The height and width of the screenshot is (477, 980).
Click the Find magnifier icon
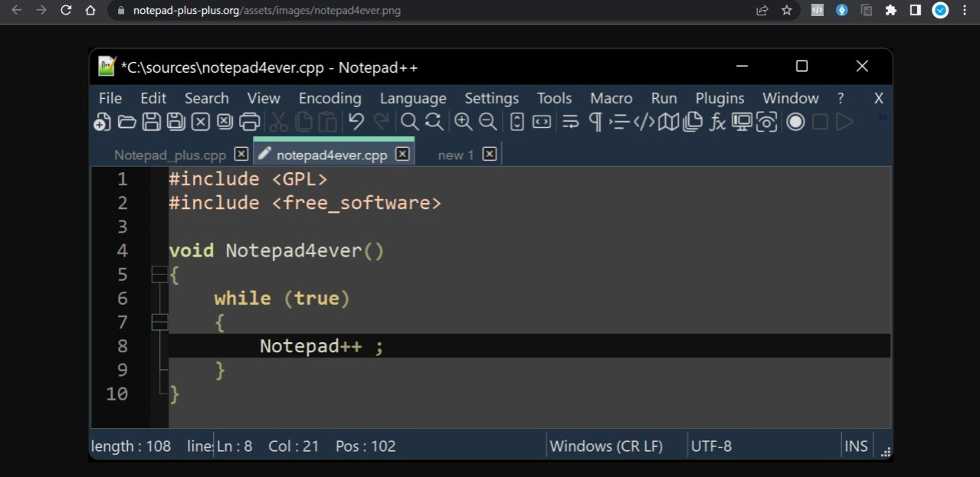tap(410, 122)
